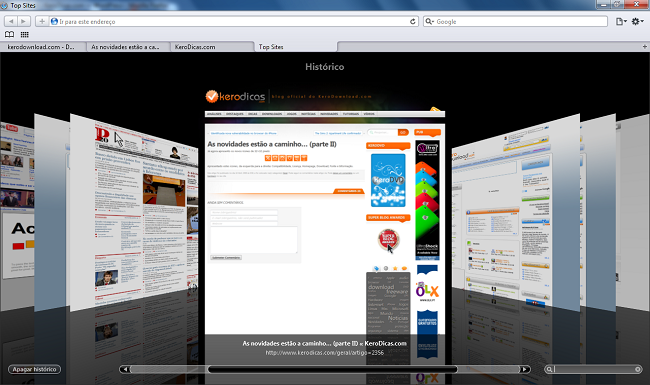This screenshot has width=650, height=385.
Task: Open the settings gear menu
Action: (637, 21)
